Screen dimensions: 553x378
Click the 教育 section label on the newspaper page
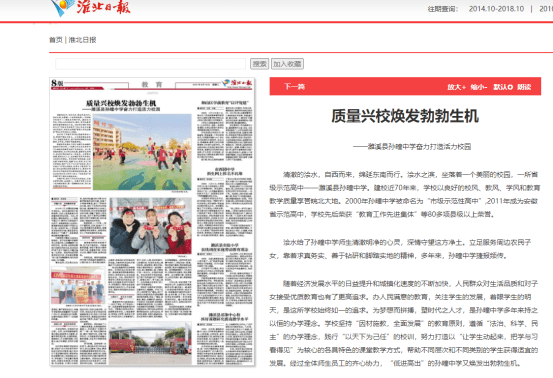(x=152, y=85)
